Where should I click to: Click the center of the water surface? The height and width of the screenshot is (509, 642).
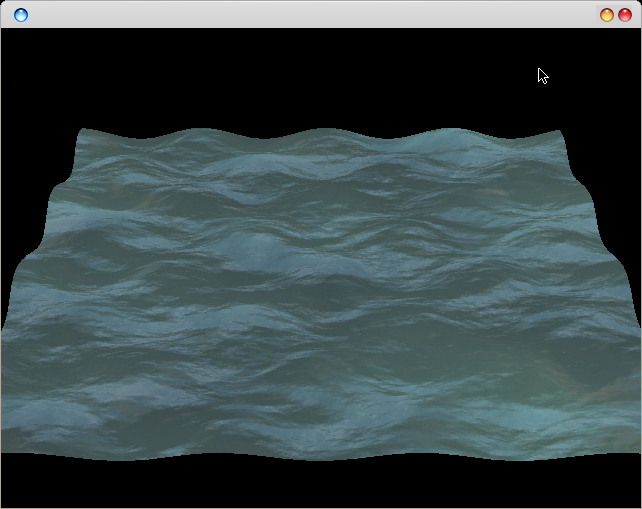click(320, 295)
